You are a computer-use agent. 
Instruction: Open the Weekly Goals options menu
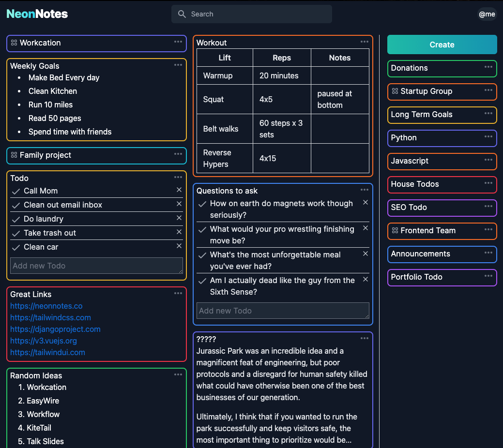point(178,65)
